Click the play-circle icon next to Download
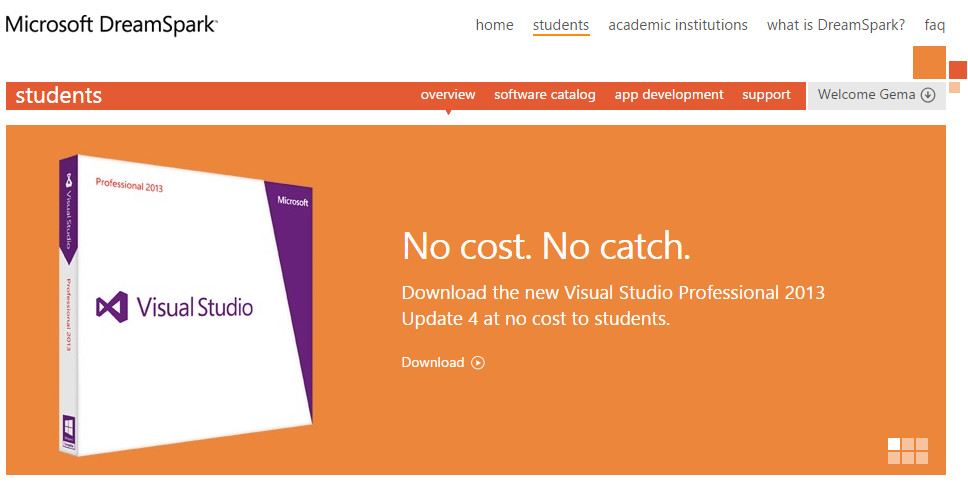This screenshot has height=484, width=968. point(478,362)
